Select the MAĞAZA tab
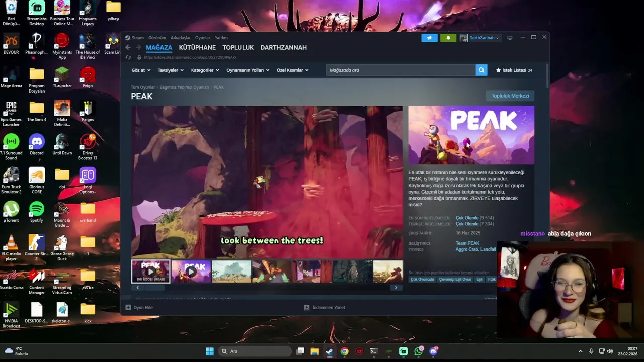This screenshot has width=644, height=362. click(x=159, y=47)
